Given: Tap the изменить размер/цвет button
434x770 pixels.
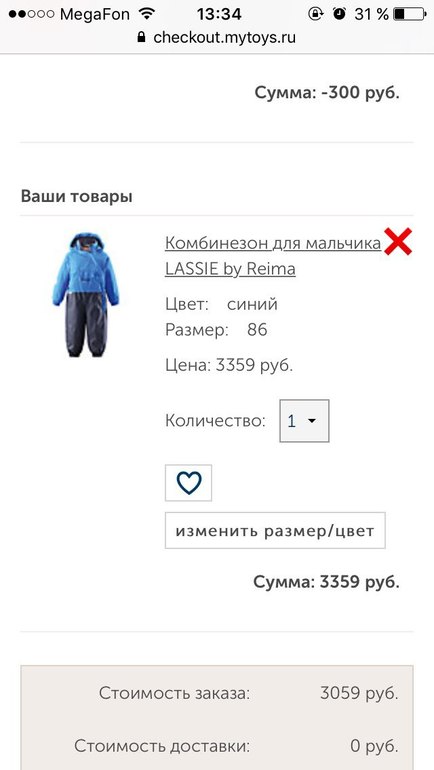Looking at the screenshot, I should [275, 530].
